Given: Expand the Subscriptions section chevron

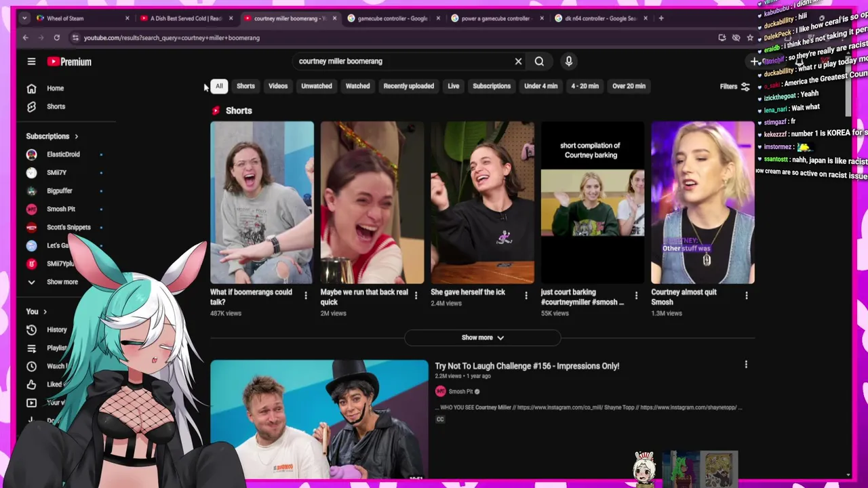Looking at the screenshot, I should coord(76,136).
